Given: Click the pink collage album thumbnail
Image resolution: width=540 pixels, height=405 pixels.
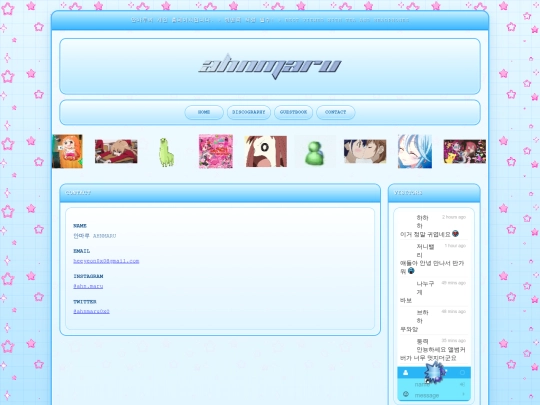Looking at the screenshot, I should [x=216, y=152].
